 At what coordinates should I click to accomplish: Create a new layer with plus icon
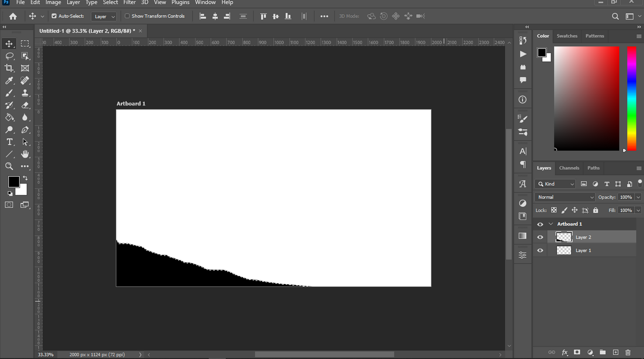tap(615, 352)
